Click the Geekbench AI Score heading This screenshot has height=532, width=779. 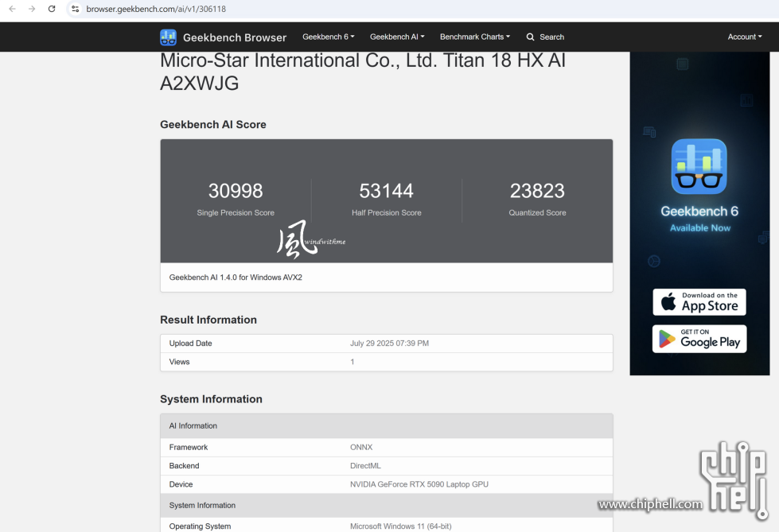pyautogui.click(x=213, y=124)
